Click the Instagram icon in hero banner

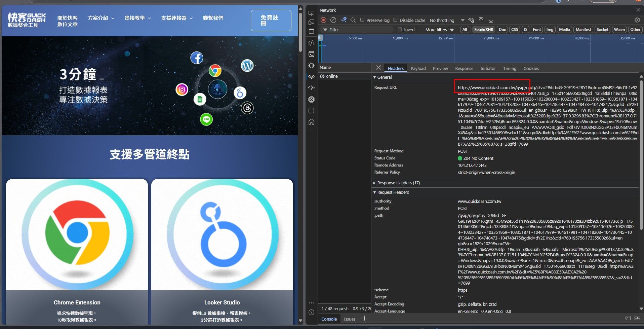(x=182, y=89)
